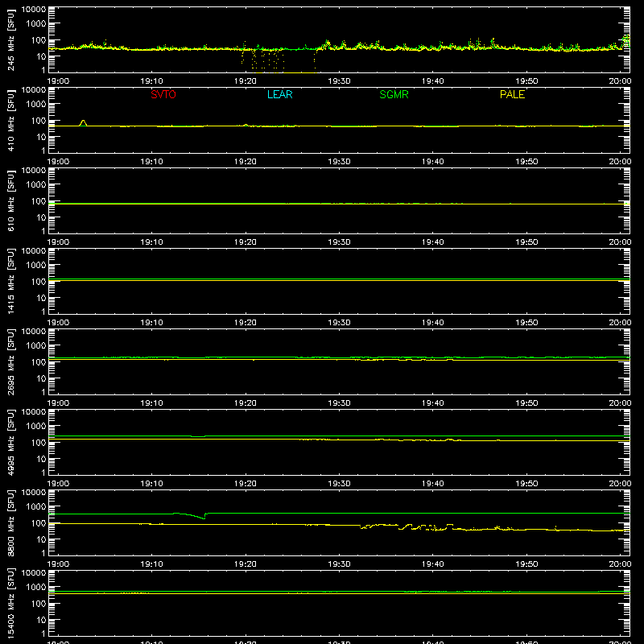Screen dimensions: 644x644
Task: Select the 4995 MHz [SFU] axis title
Action: [11, 442]
